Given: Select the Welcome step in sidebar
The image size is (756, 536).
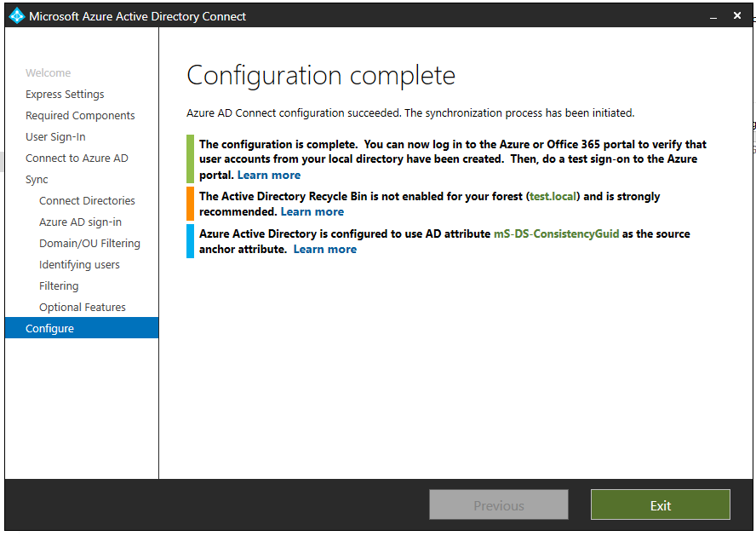Looking at the screenshot, I should pos(49,72).
